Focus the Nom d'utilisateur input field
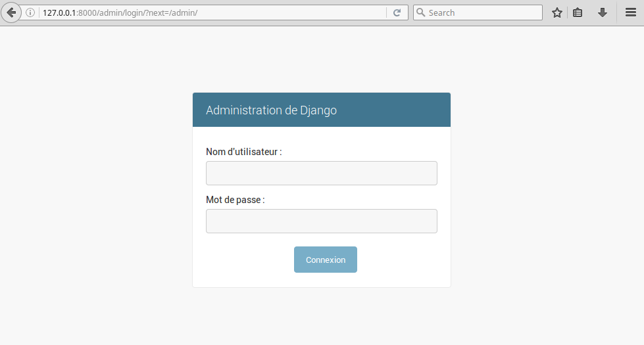This screenshot has height=345, width=644. [322, 173]
